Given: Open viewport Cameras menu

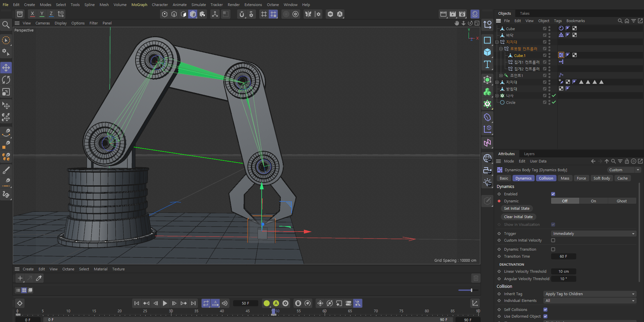Looking at the screenshot, I should 43,23.
